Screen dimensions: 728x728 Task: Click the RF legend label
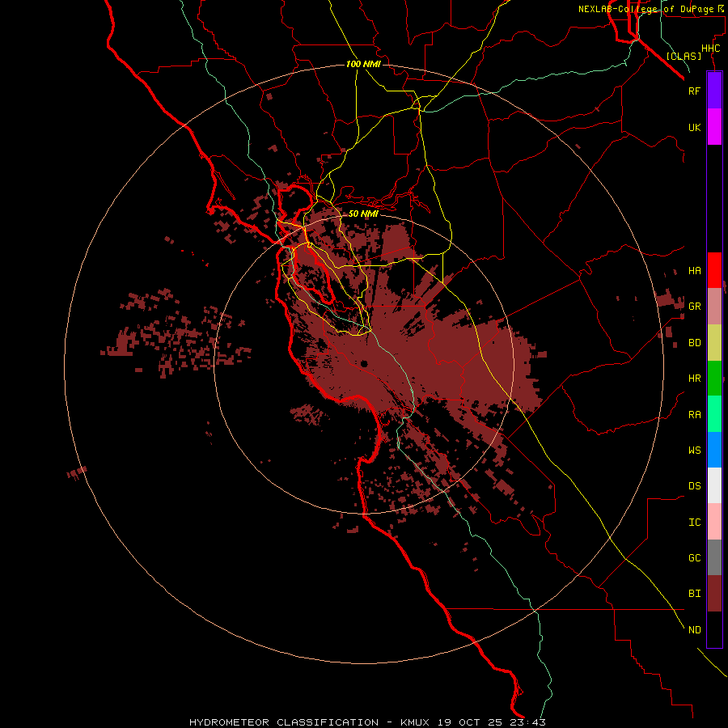pyautogui.click(x=694, y=91)
